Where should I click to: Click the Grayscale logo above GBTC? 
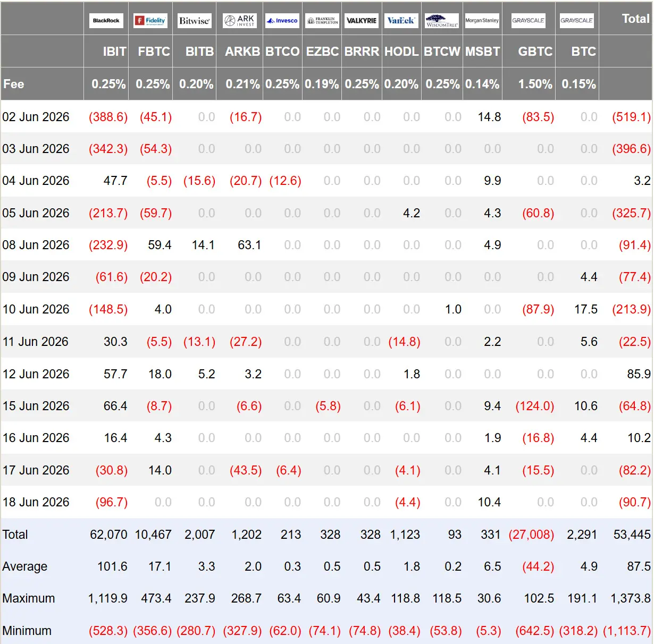point(529,21)
